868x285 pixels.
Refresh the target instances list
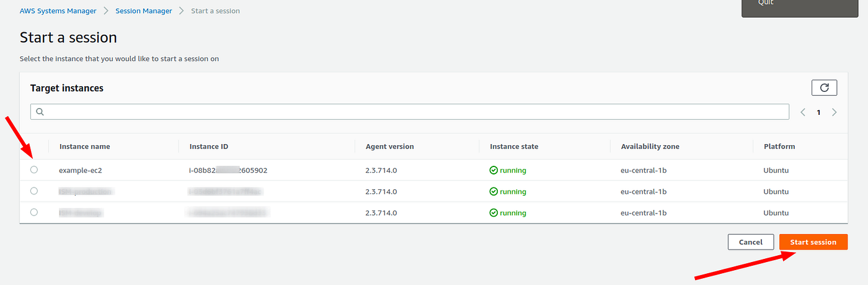(824, 88)
